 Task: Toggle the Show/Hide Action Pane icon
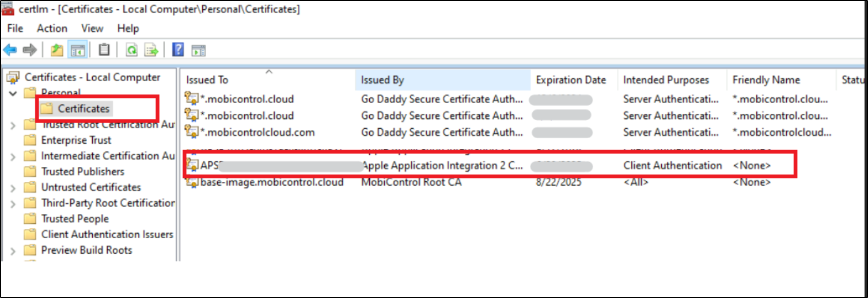point(198,51)
